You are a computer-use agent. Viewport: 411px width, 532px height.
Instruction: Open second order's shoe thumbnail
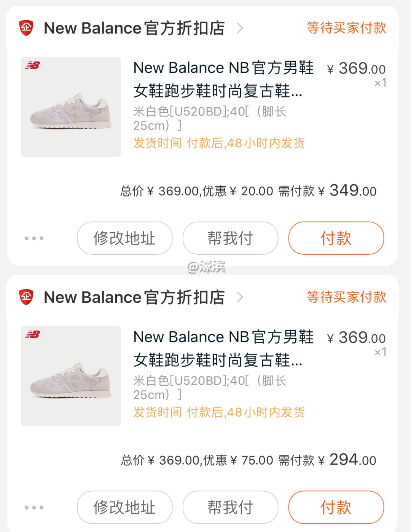coord(71,376)
